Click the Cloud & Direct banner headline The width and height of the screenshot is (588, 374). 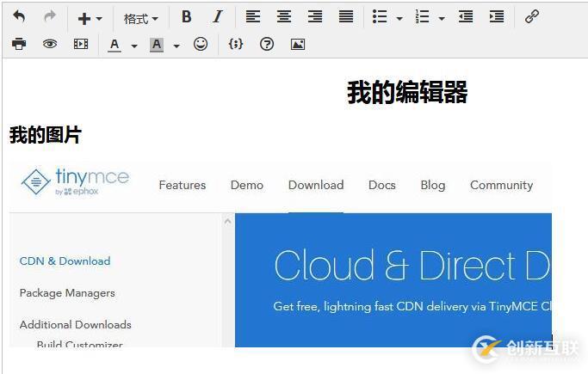(412, 265)
